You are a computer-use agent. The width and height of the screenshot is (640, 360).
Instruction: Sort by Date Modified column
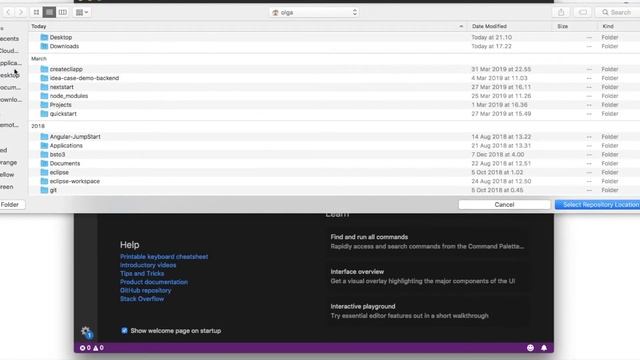489,26
